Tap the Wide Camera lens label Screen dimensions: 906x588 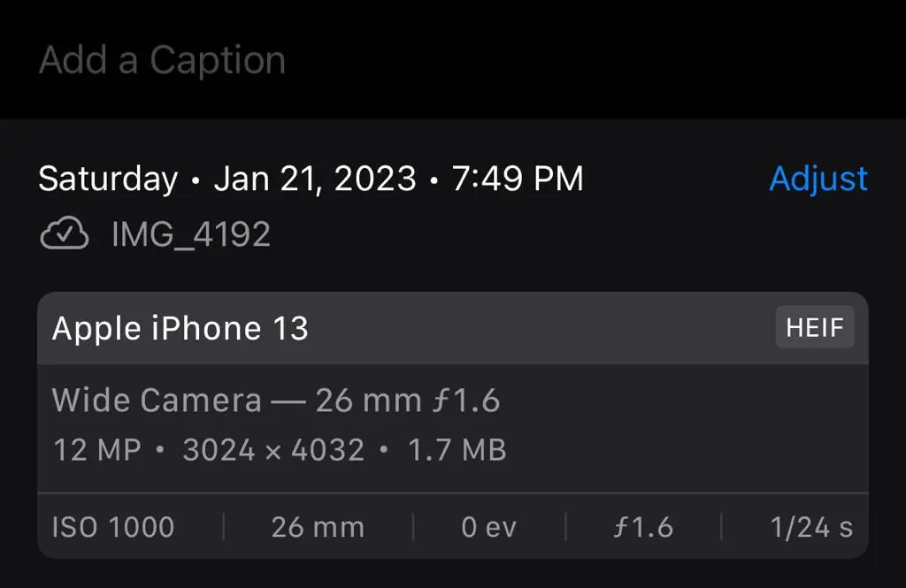pos(157,401)
